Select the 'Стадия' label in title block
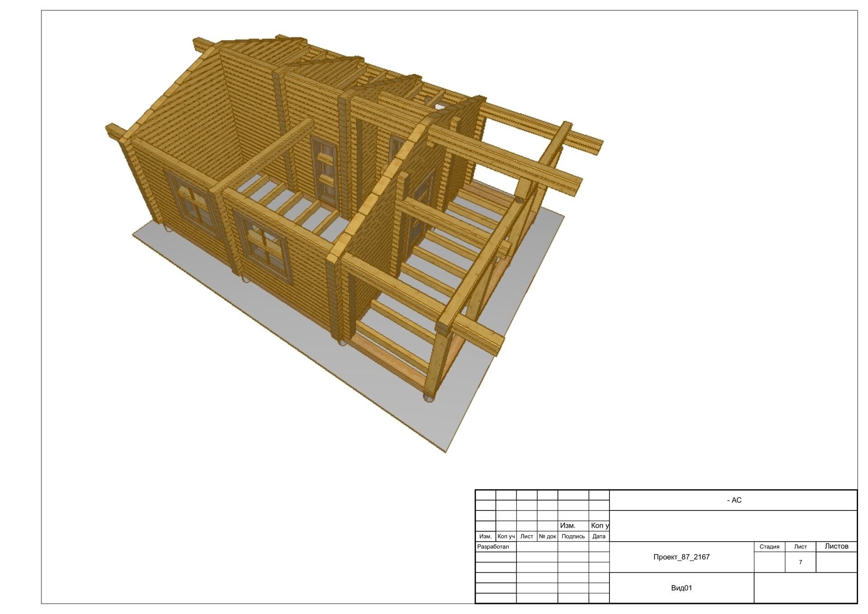 769,547
